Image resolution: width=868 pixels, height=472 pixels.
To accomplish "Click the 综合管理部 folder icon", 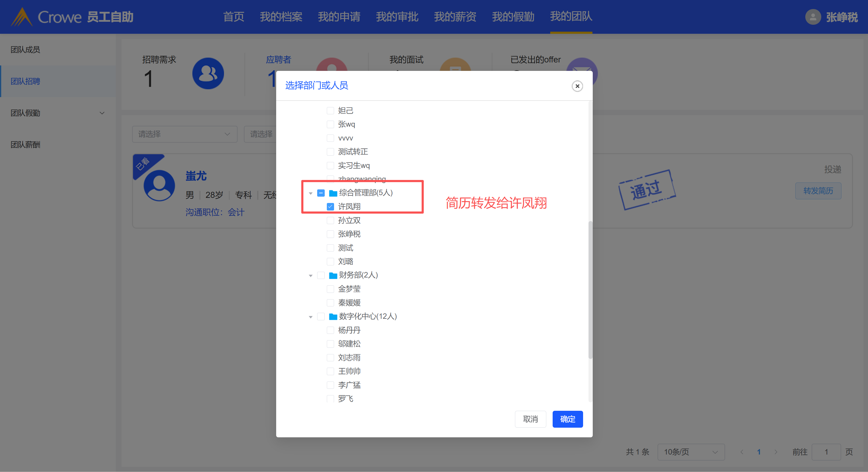I will pos(333,193).
